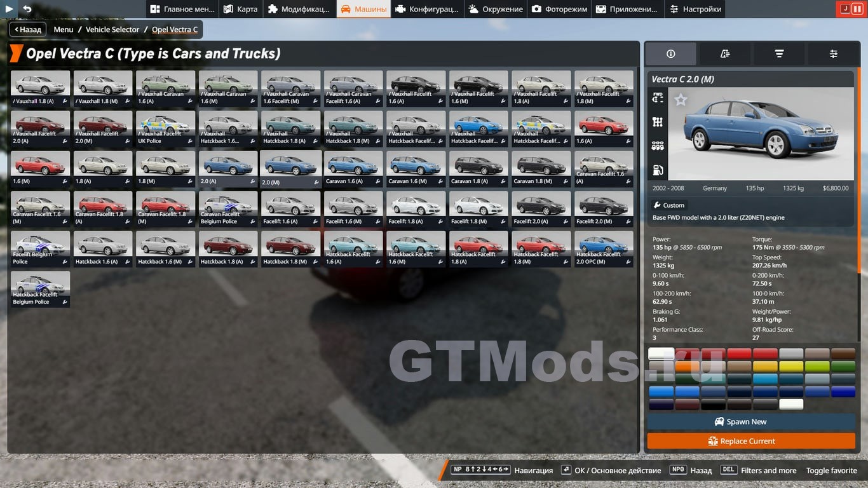This screenshot has width=868, height=488.
Task: Pick the yellow paint color swatch
Action: pyautogui.click(x=790, y=367)
